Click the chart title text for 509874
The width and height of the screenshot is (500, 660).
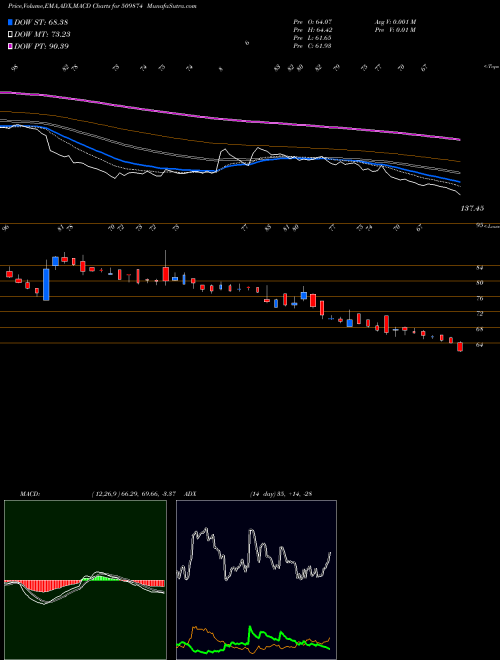coord(102,6)
